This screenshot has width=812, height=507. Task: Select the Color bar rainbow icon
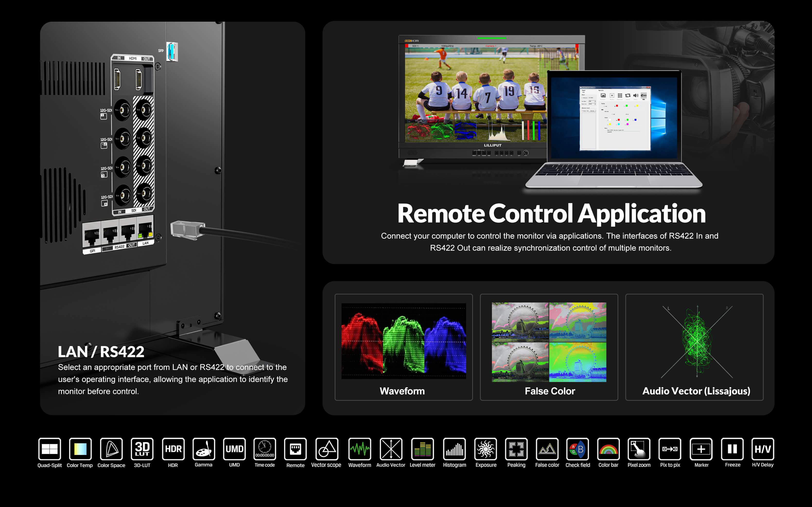608,449
